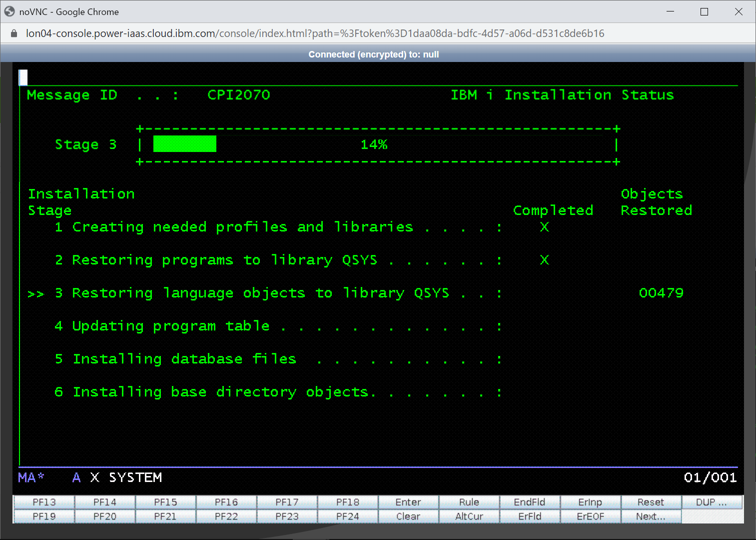Click the PF17 function key button
756x540 pixels.
tap(287, 502)
